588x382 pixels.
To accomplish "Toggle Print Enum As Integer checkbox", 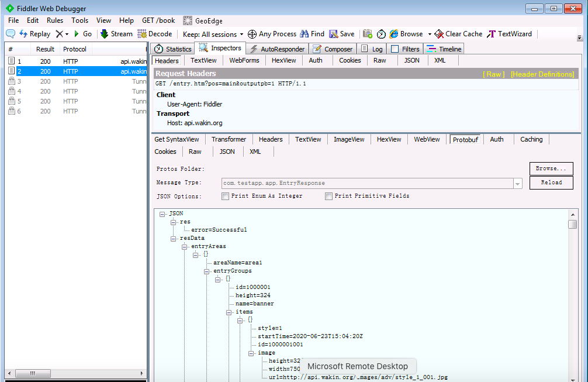I will [x=226, y=196].
